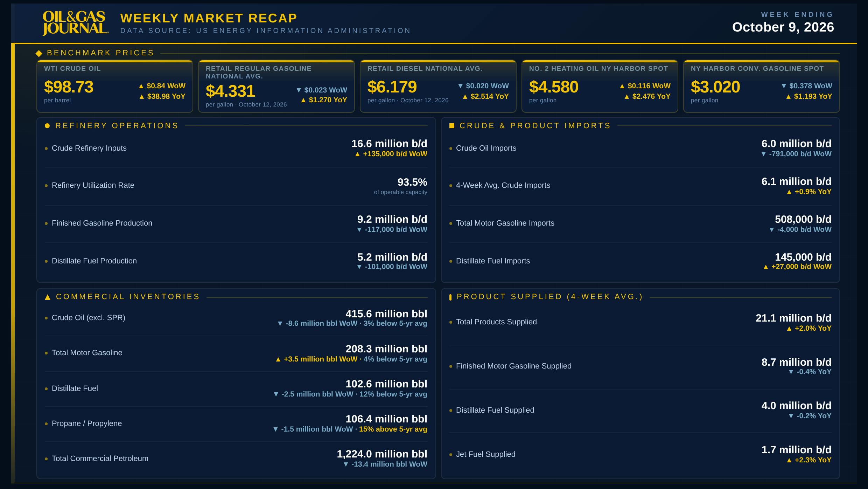The width and height of the screenshot is (868, 489).
Task: Click the Crude Oil Imports label
Action: 486,148
